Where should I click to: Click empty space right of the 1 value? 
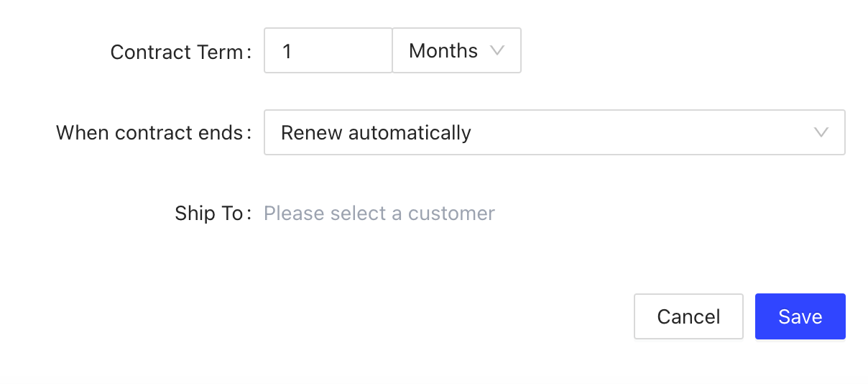click(345, 51)
